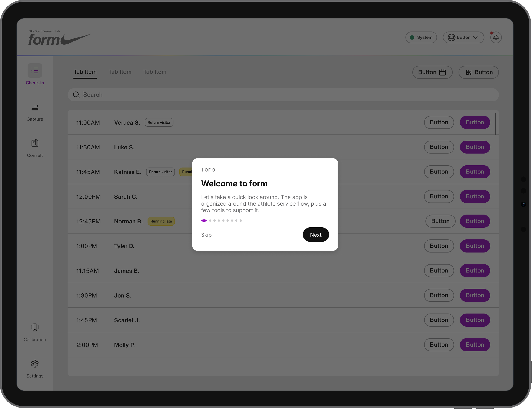Click outlined Button for James B.

[439, 271]
